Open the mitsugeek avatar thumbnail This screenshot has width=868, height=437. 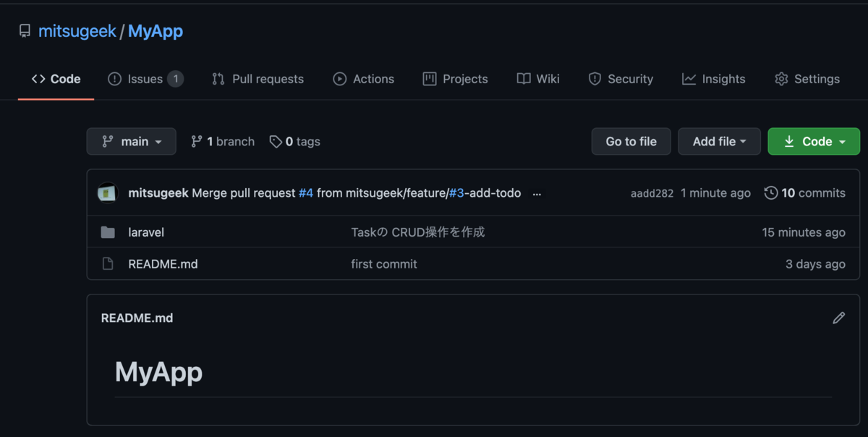108,193
